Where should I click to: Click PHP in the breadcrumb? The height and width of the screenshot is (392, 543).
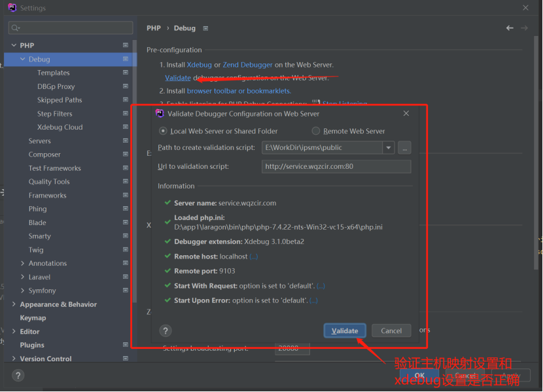[x=153, y=28]
